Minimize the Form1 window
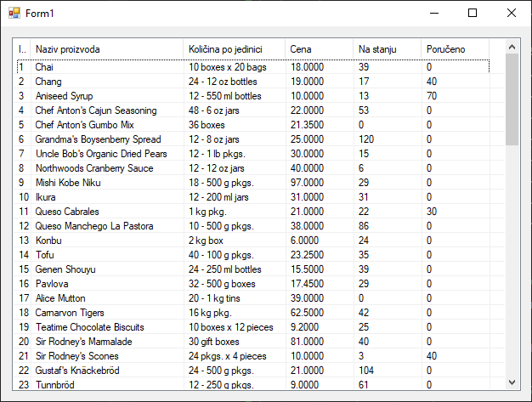Screen dimensions: 532x402 [433, 13]
